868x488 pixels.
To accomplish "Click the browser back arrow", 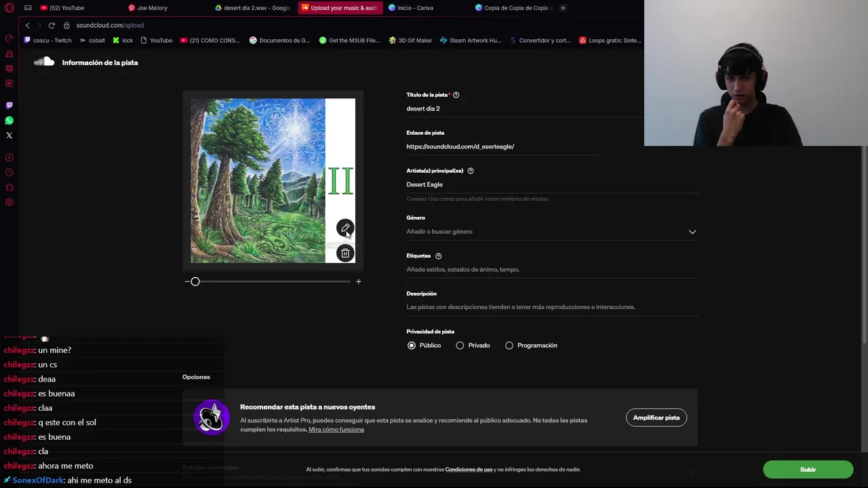I will (x=27, y=25).
